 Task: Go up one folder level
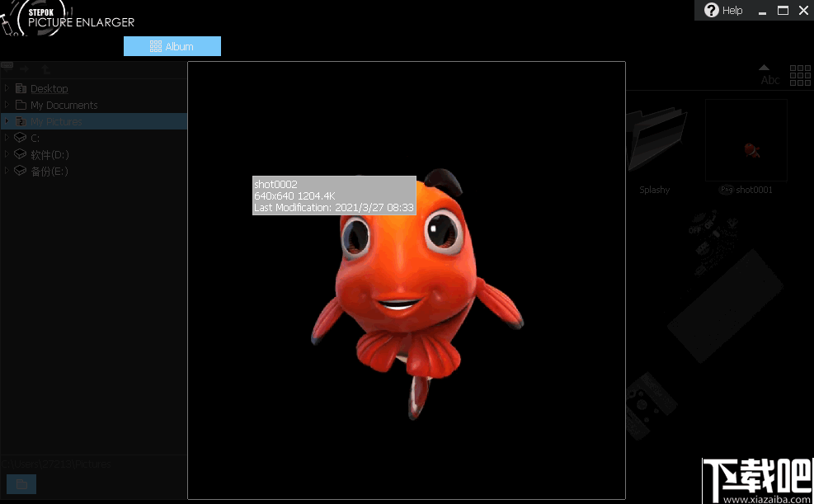(x=45, y=68)
